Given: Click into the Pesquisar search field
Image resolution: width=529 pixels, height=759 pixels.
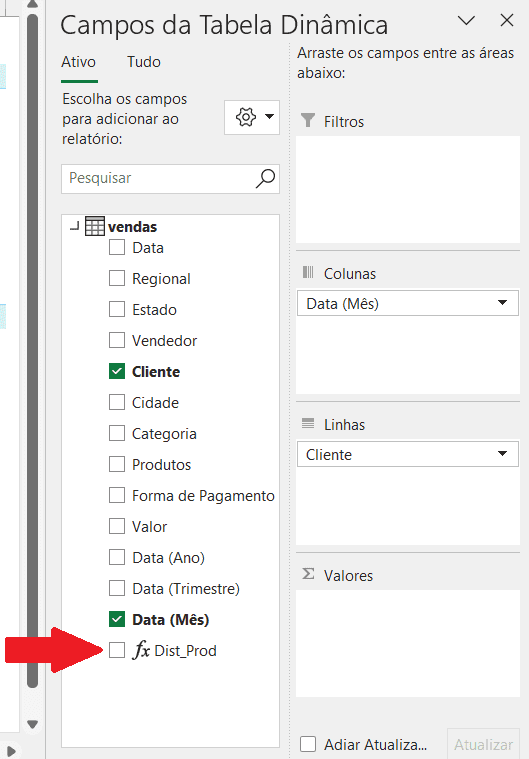Looking at the screenshot, I should pos(160,179).
